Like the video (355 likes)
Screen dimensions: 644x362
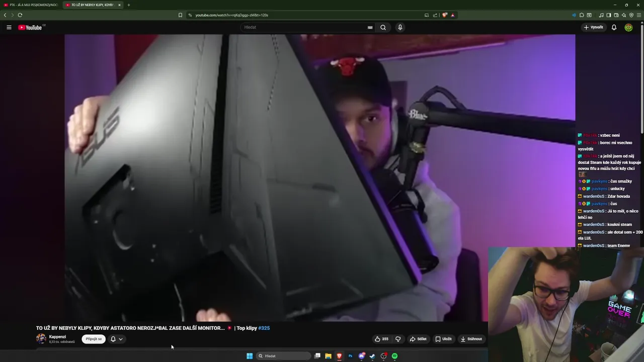coord(381,339)
